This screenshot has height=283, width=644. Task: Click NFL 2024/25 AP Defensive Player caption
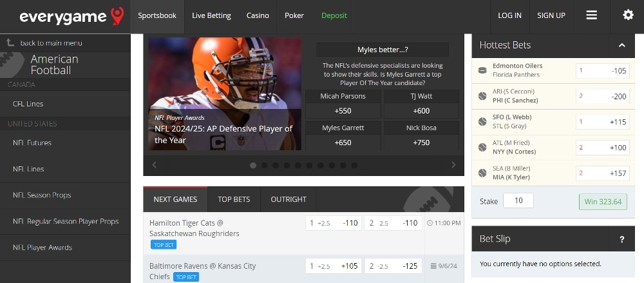click(224, 135)
